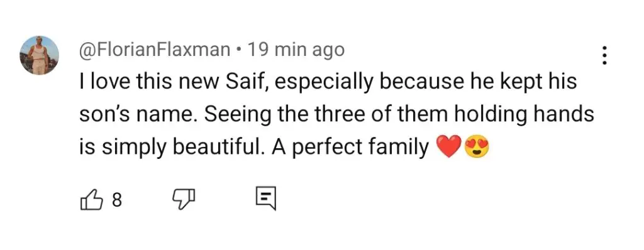This screenshot has width=644, height=250.
Task: Click the red heart emoji
Action: tap(448, 148)
